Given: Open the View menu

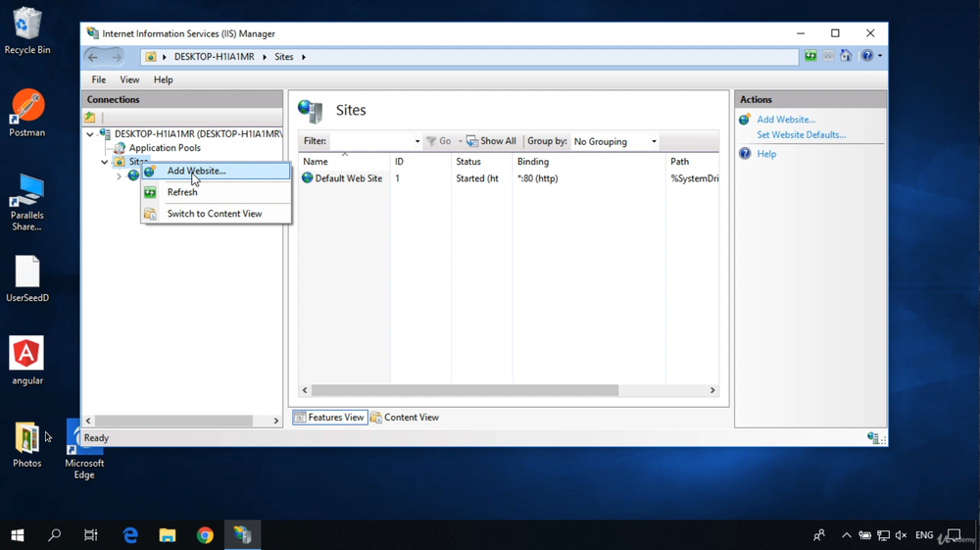Looking at the screenshot, I should 129,79.
